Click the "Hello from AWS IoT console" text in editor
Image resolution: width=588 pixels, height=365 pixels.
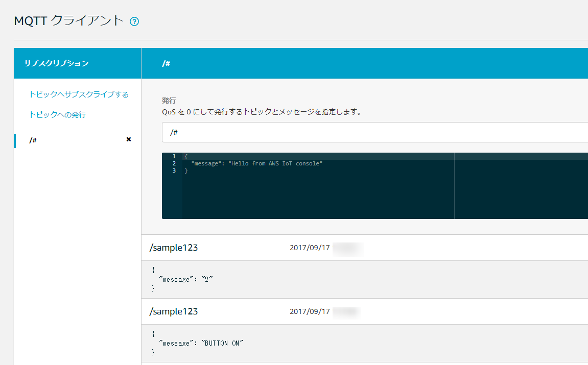coord(276,163)
